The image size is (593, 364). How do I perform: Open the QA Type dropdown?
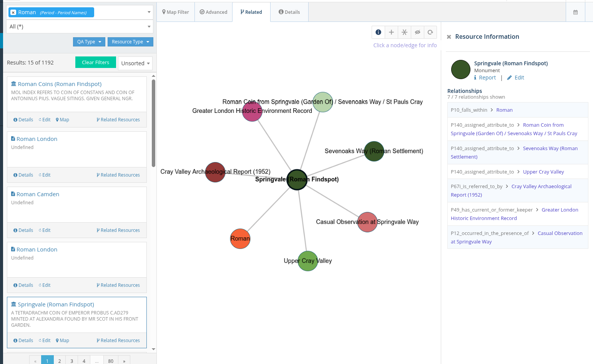[x=89, y=42]
